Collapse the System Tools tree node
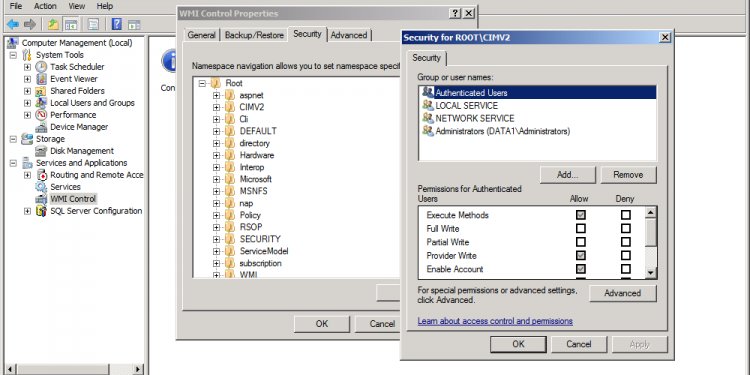 (13, 55)
